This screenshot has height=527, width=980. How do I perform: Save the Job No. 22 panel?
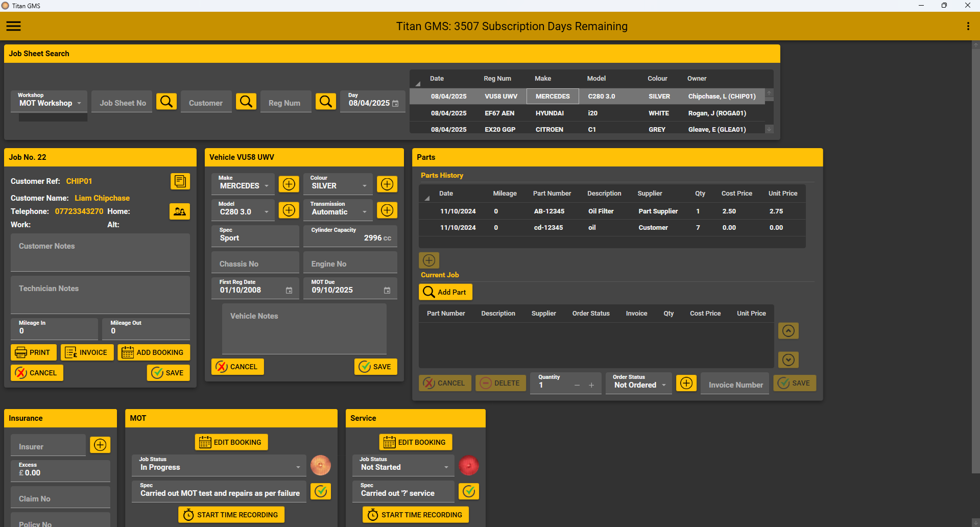169,373
